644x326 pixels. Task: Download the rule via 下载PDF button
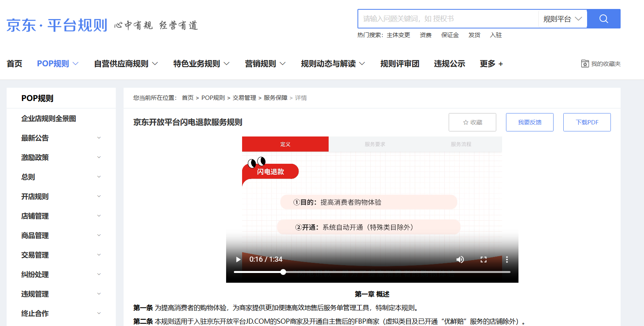(x=587, y=122)
